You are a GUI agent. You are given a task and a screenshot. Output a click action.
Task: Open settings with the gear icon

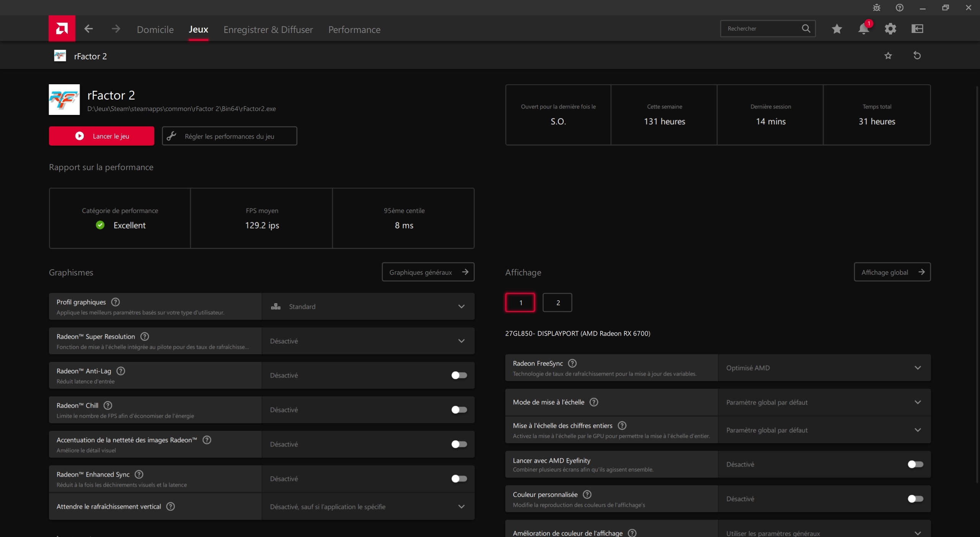pos(890,29)
